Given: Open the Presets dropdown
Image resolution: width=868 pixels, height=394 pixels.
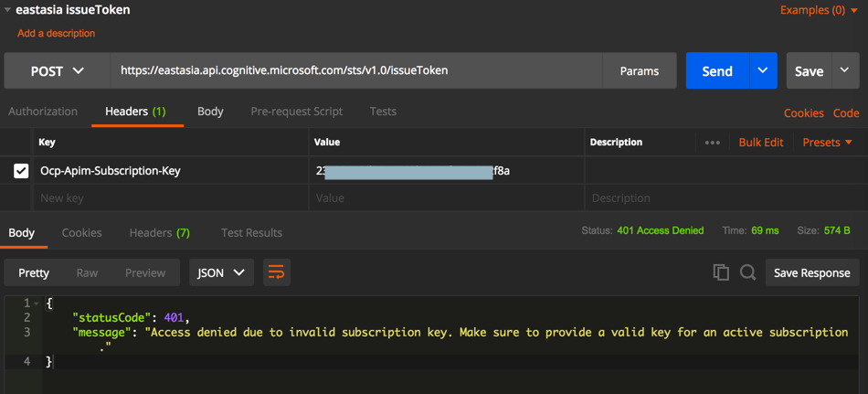Looking at the screenshot, I should (827, 143).
